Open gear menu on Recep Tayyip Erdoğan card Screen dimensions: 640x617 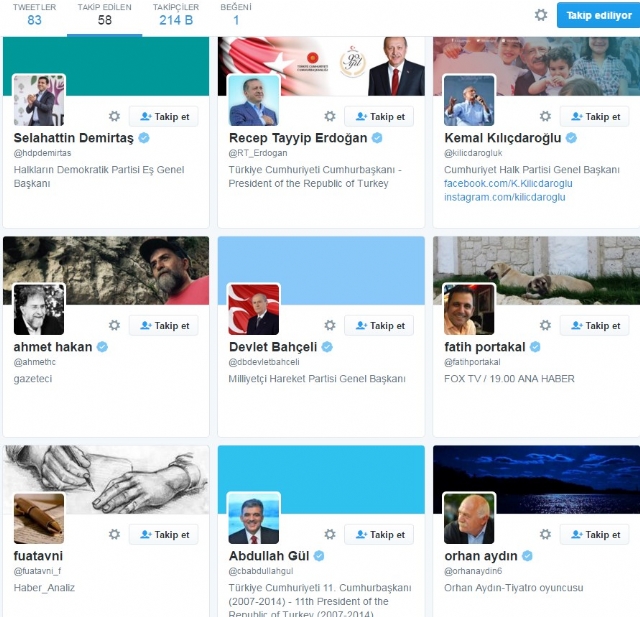coord(330,116)
